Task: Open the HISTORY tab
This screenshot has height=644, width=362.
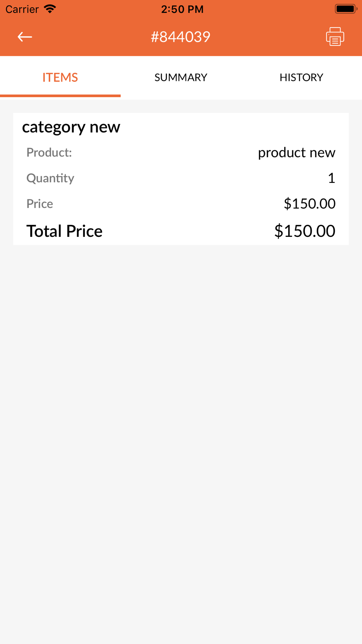Action: [x=302, y=77]
